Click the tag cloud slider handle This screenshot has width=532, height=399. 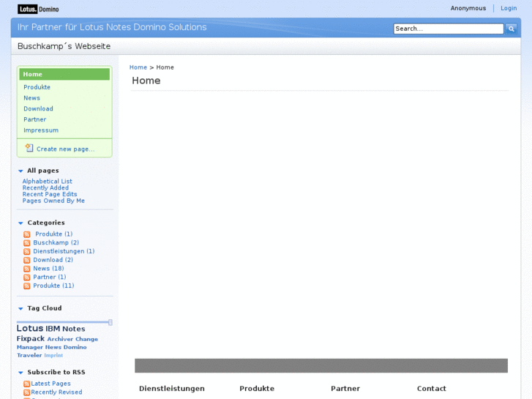110,322
